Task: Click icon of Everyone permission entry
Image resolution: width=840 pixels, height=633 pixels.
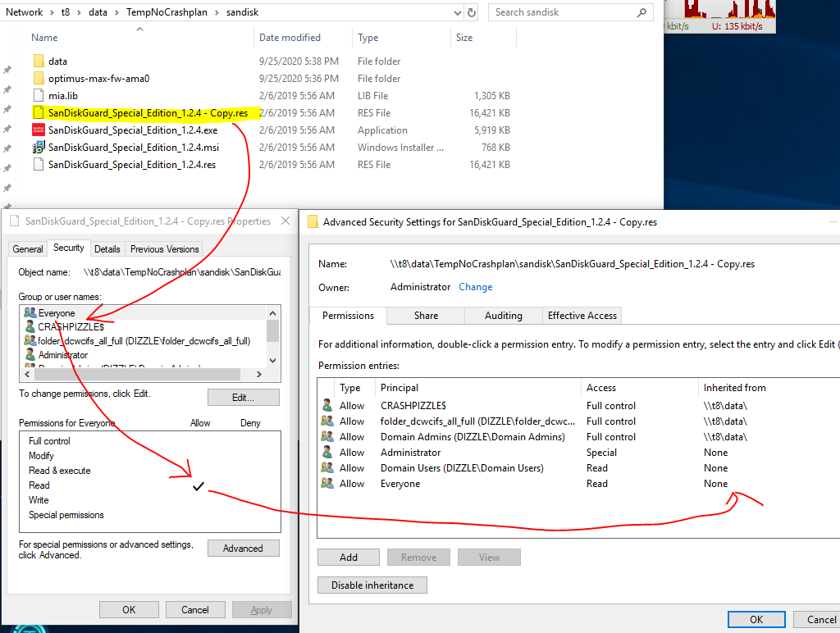Action: pos(326,483)
